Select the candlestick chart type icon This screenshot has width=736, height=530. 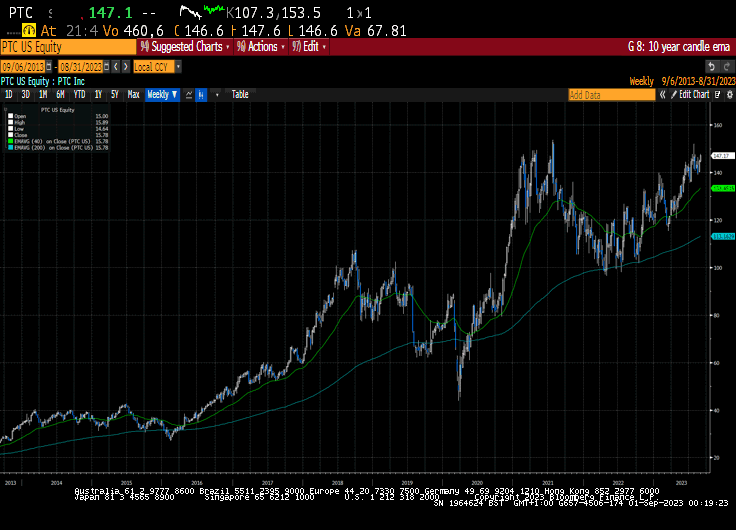point(201,95)
